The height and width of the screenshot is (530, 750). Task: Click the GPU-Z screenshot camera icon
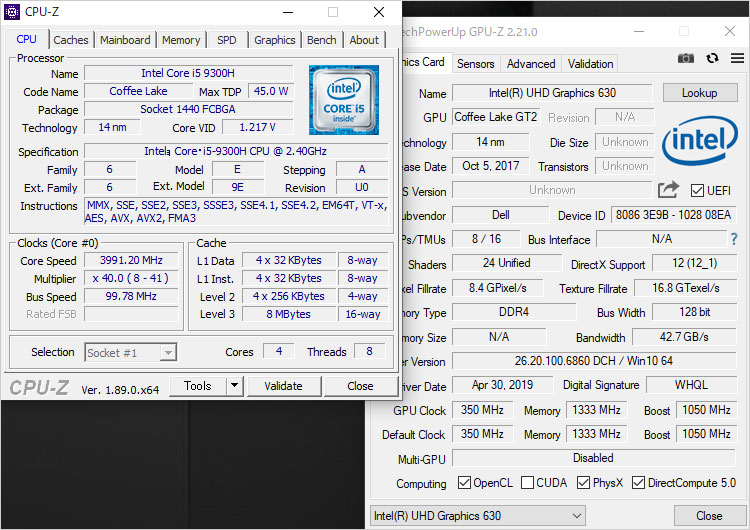tap(685, 58)
